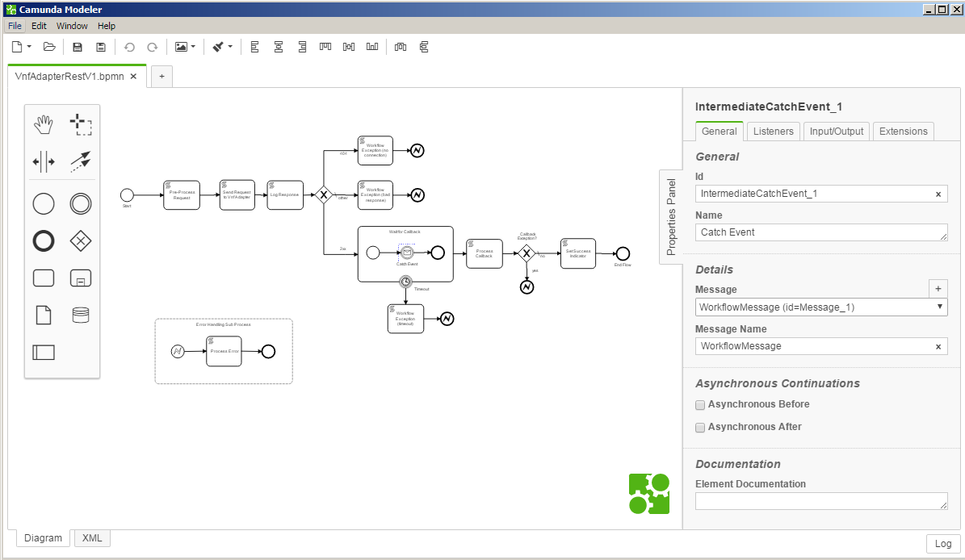965x560 pixels.
Task: Open the Log panel
Action: pyautogui.click(x=943, y=544)
